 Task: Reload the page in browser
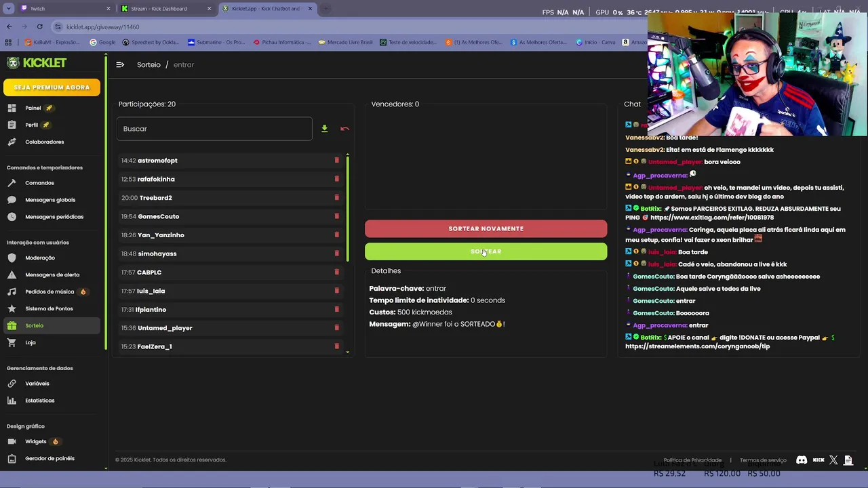pyautogui.click(x=39, y=26)
